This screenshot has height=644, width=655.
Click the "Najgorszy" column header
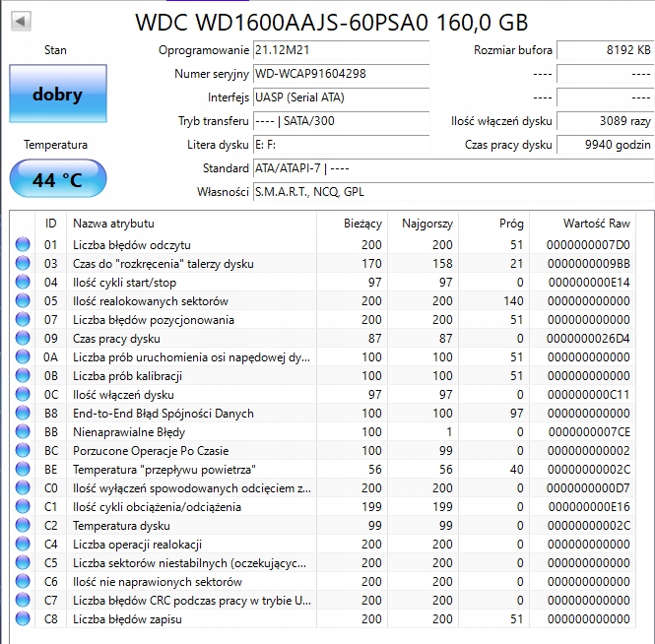point(427,224)
